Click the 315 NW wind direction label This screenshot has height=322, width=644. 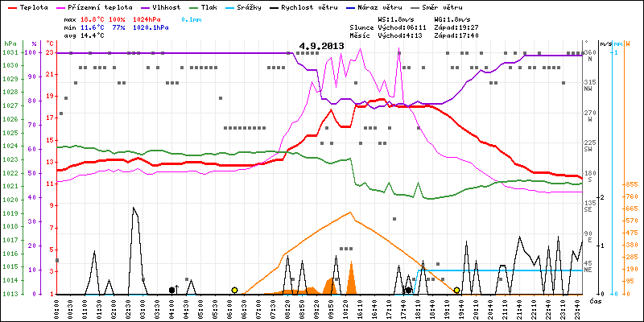[590, 85]
